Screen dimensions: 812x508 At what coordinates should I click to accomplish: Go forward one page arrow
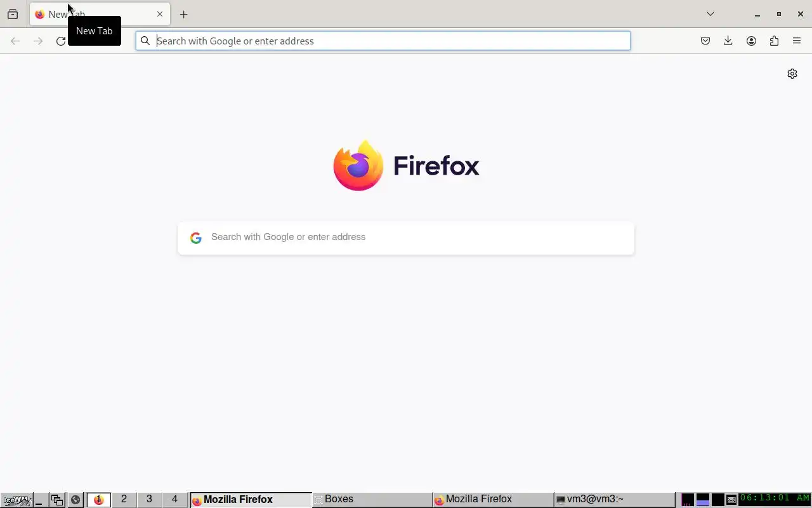38,41
